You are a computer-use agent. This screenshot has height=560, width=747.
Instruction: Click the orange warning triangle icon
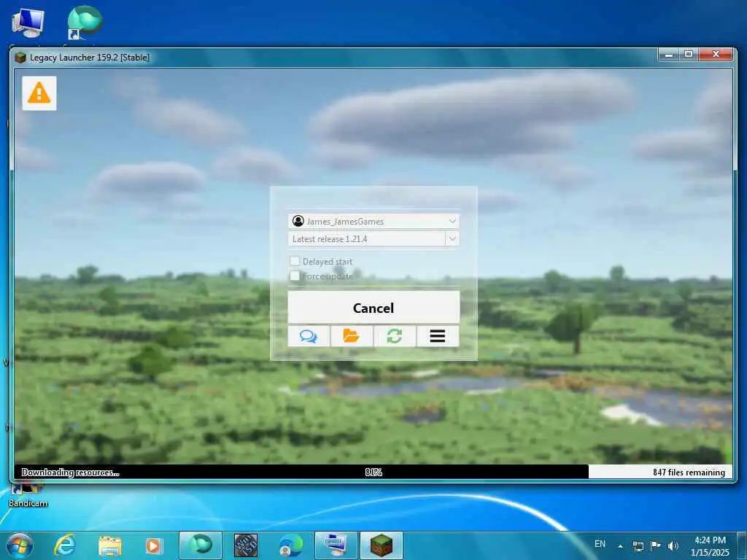pyautogui.click(x=39, y=93)
